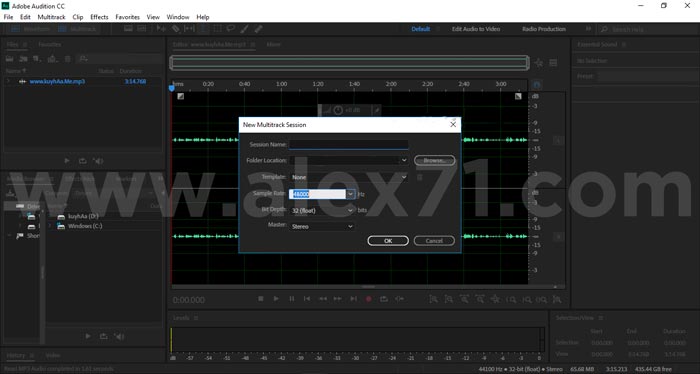Click the fade-out handle on waveform
700x374 pixels.
(x=518, y=96)
